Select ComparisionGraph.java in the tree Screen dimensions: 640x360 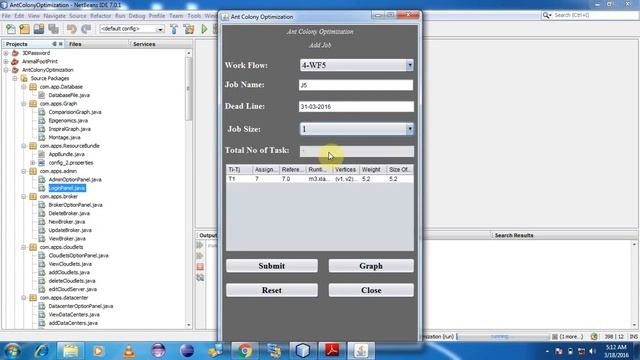point(75,112)
